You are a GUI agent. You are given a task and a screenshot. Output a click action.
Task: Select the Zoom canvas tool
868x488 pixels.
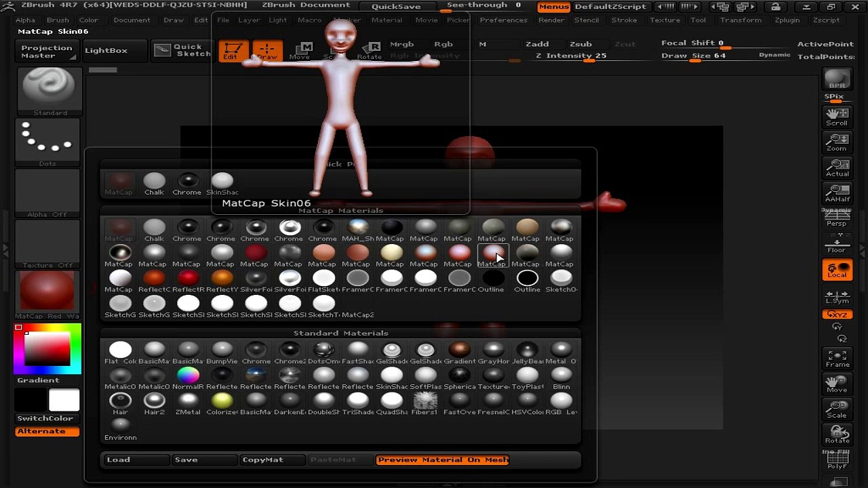(x=837, y=142)
